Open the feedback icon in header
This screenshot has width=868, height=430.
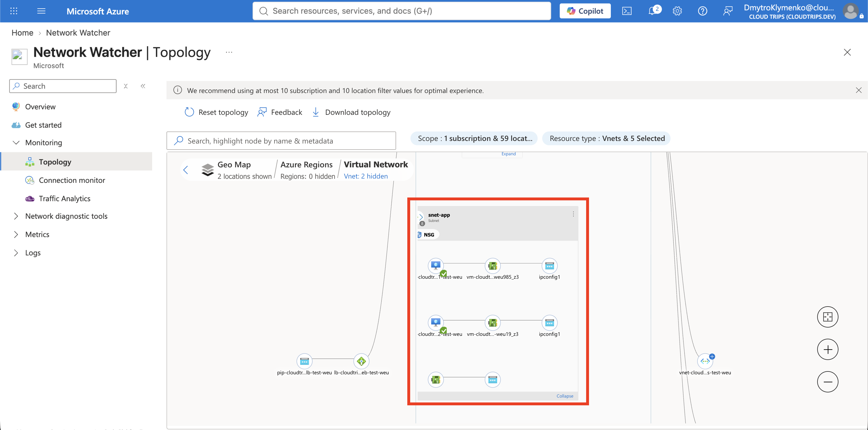pos(727,11)
